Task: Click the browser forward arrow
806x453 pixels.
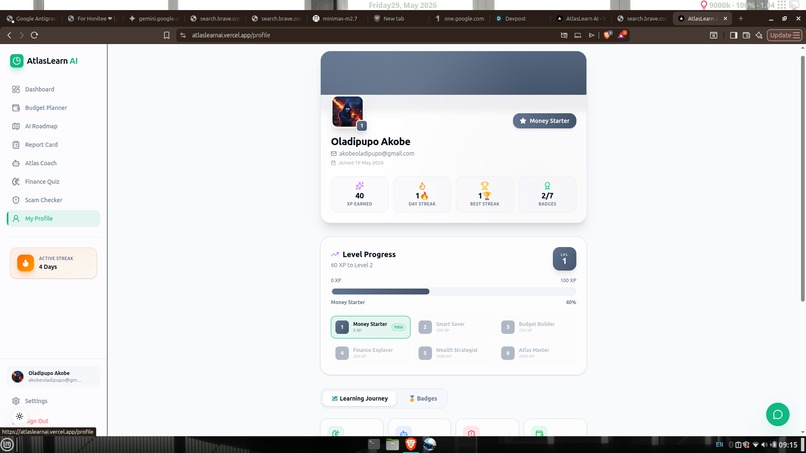Action: pos(22,35)
